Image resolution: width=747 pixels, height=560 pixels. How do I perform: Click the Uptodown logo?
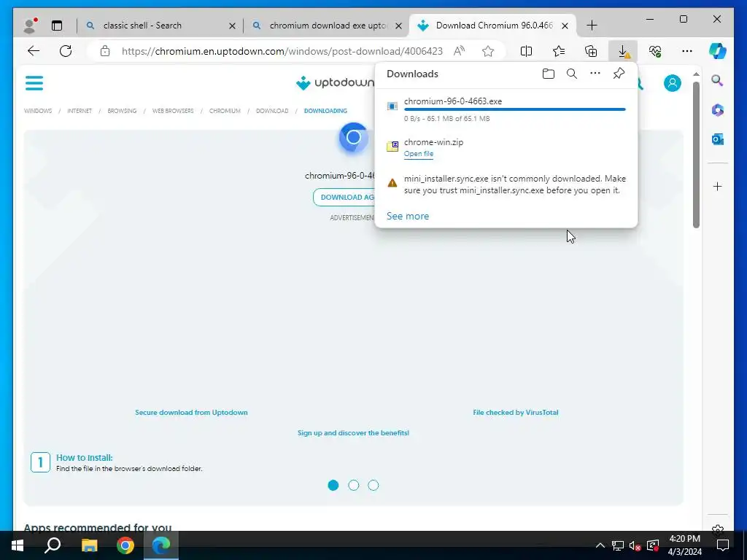(x=335, y=83)
